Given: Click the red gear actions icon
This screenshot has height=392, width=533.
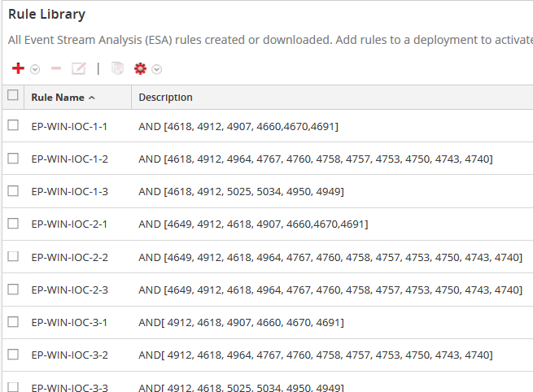Looking at the screenshot, I should (x=139, y=69).
